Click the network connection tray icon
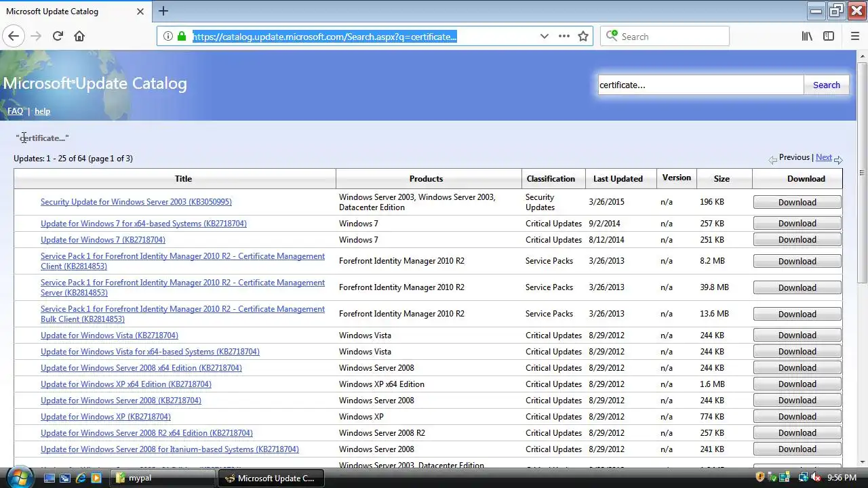Viewport: 868px width, 488px height. (x=802, y=478)
